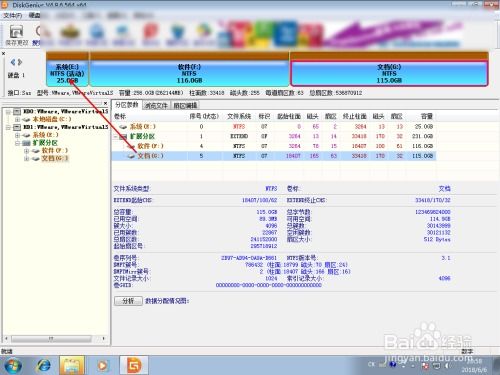Go to the next disk arrow
This screenshot has width=500, height=375.
(x=20, y=62)
